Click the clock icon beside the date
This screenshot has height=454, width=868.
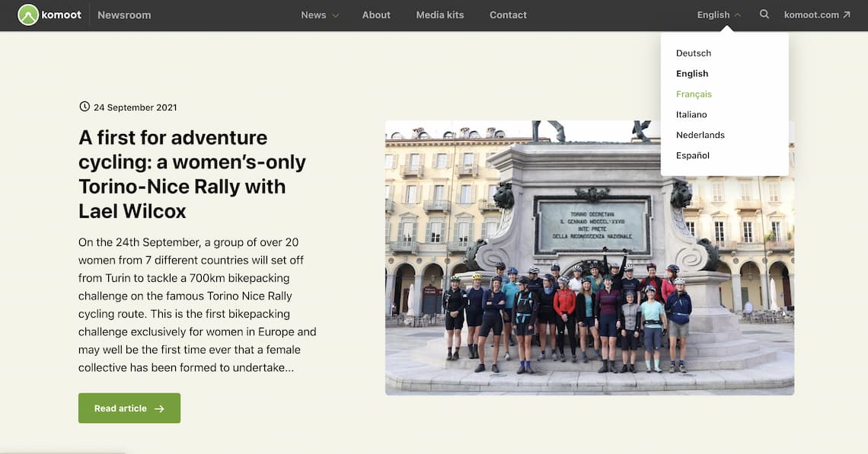click(85, 107)
